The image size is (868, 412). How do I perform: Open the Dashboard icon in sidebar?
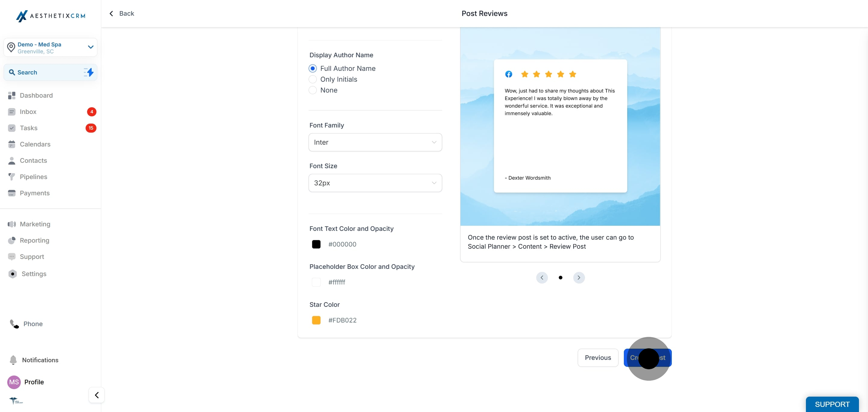[x=12, y=95]
